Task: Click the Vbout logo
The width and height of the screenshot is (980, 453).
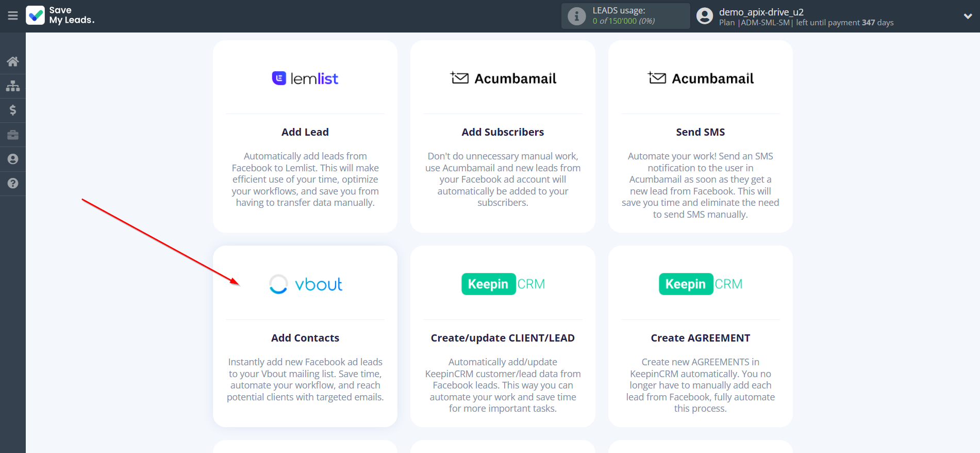Action: [x=305, y=284]
